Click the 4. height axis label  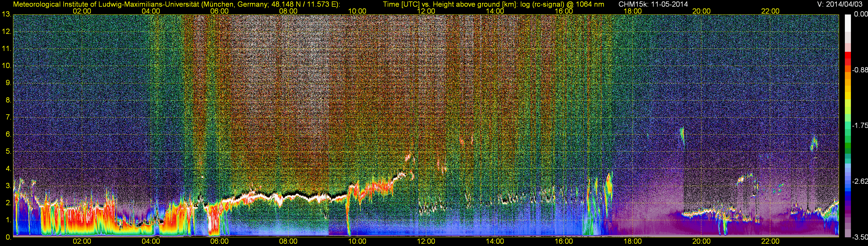8,169
